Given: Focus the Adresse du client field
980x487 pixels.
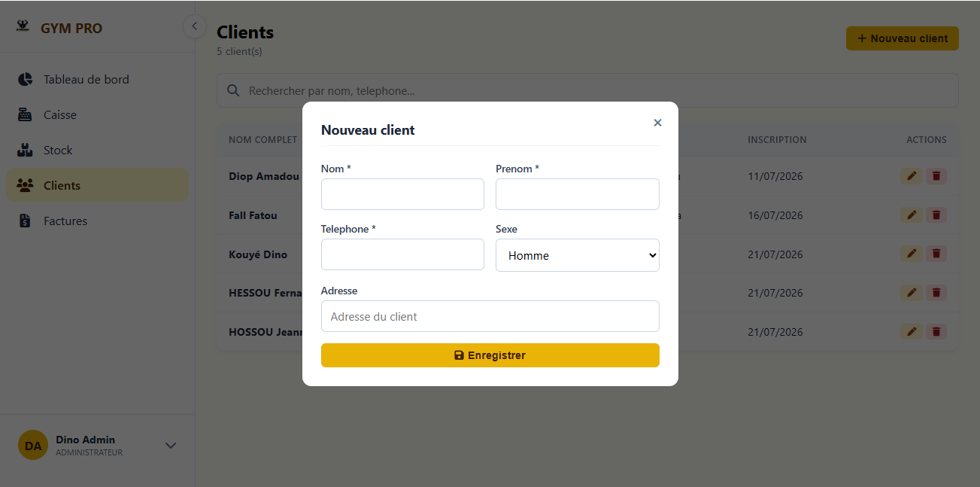Looking at the screenshot, I should tap(490, 316).
